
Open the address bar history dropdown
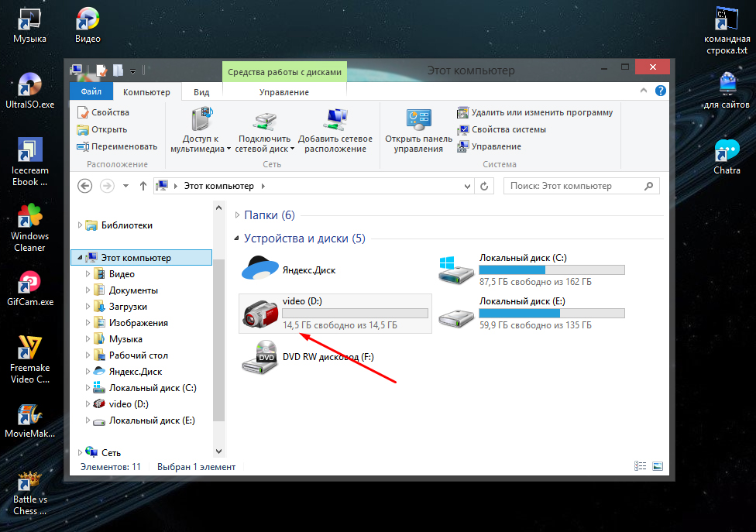467,187
